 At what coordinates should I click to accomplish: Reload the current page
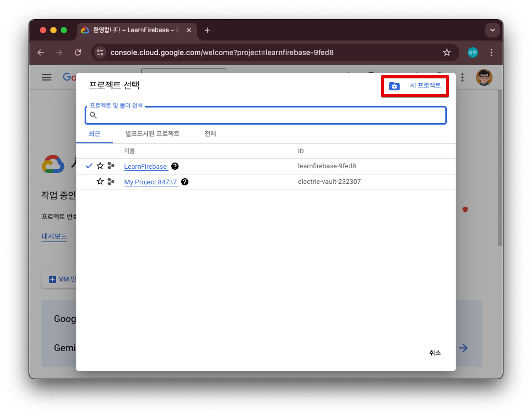tap(78, 52)
